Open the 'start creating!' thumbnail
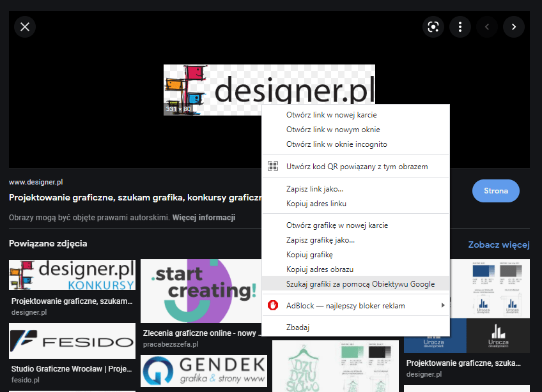Screen dimensions: 542x392 tap(203, 292)
